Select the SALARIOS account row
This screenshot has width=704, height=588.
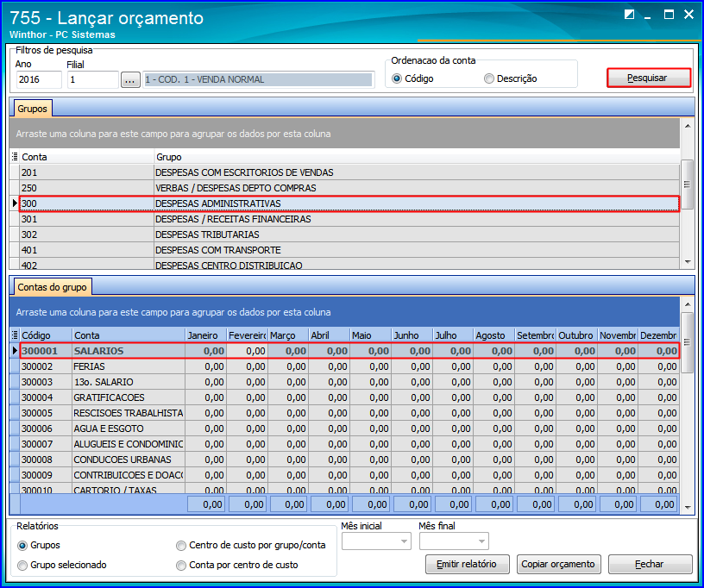349,351
